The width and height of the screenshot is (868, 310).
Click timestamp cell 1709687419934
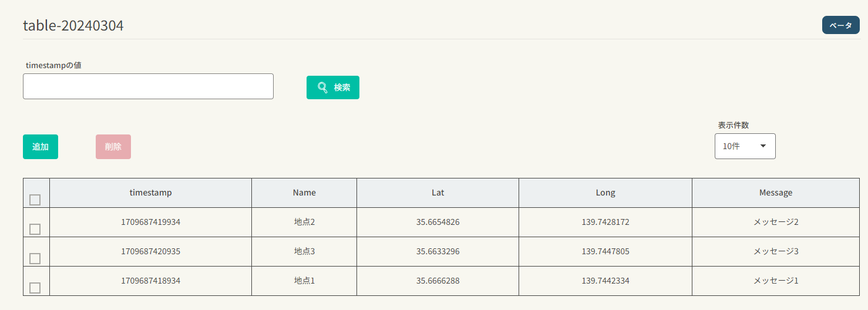[150, 222]
